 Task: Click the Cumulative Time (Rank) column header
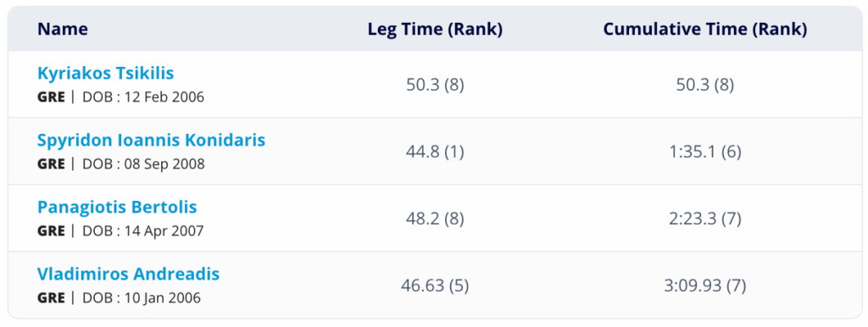(x=705, y=30)
